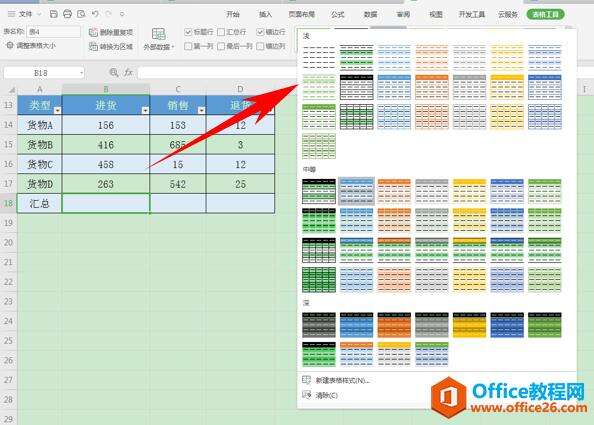Click the fx insert function icon

128,72
